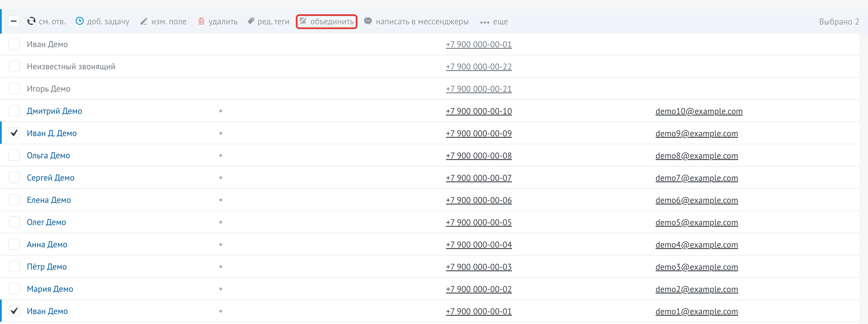Open contact Олег Демо
This screenshot has height=324, width=868.
tap(46, 222)
